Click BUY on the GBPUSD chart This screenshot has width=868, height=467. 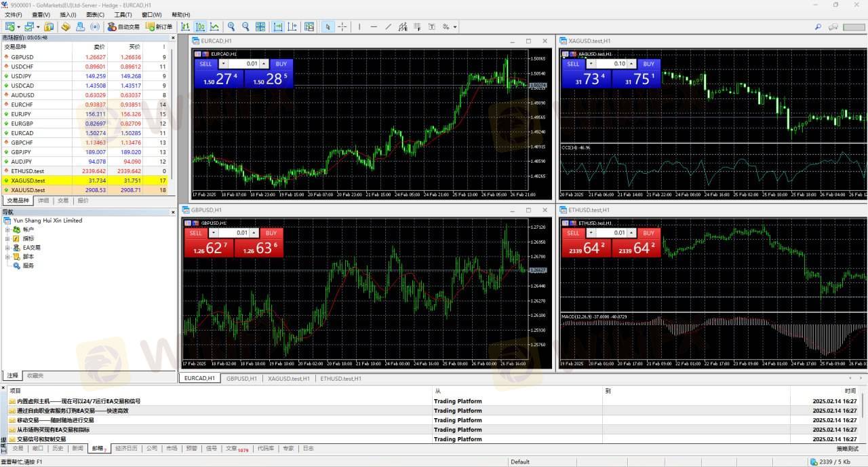[x=271, y=233]
